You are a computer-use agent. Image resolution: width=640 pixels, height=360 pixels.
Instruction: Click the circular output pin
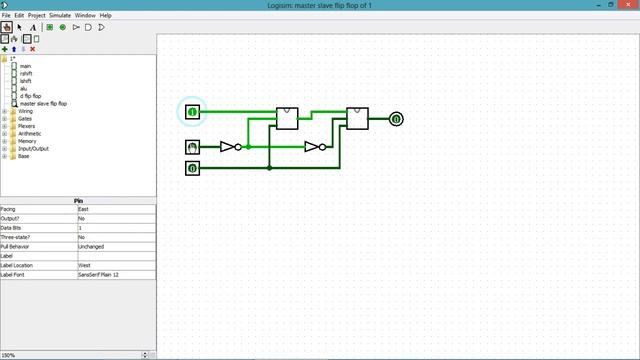click(x=396, y=119)
